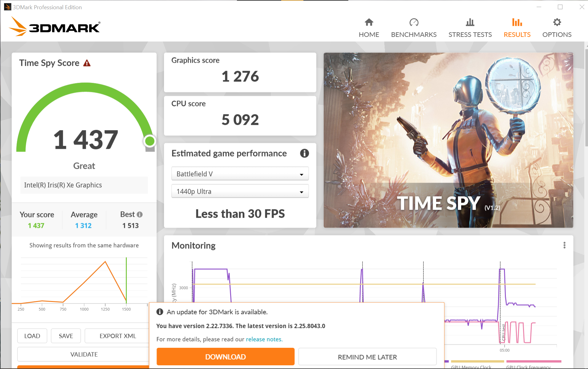This screenshot has width=588, height=369.
Task: Click the Time Spy artwork thumbnail
Action: 448,140
